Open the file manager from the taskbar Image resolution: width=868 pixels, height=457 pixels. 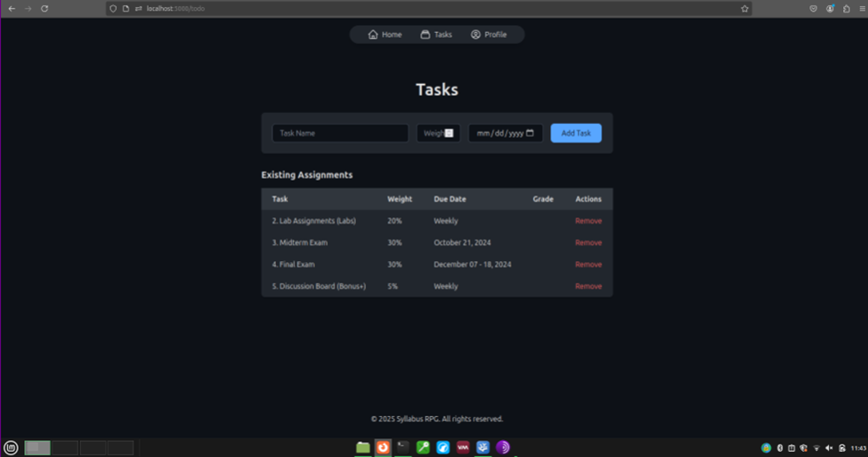tap(362, 447)
